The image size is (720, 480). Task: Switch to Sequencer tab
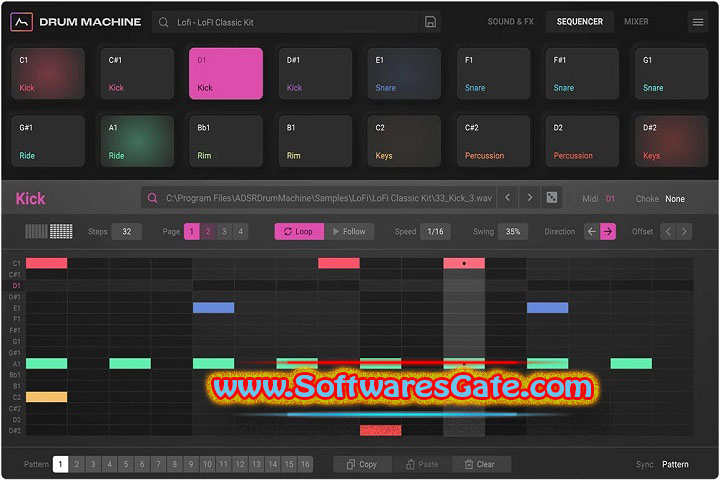[579, 22]
